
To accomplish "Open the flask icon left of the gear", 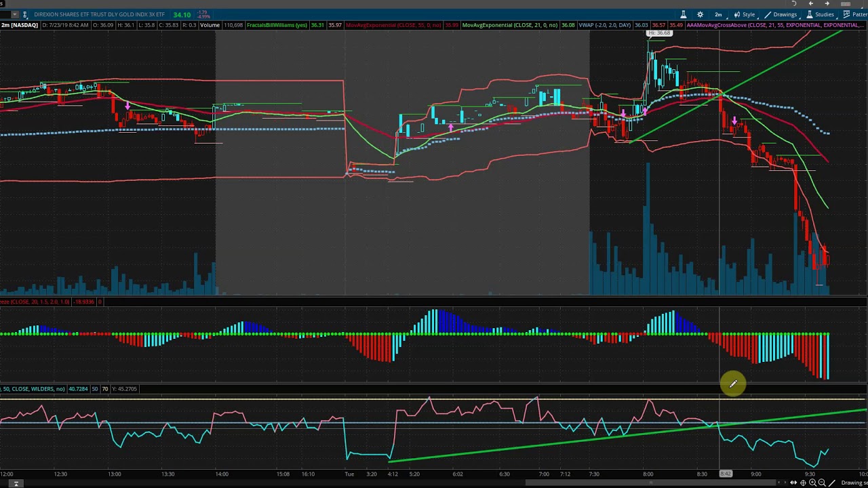I will [x=684, y=14].
